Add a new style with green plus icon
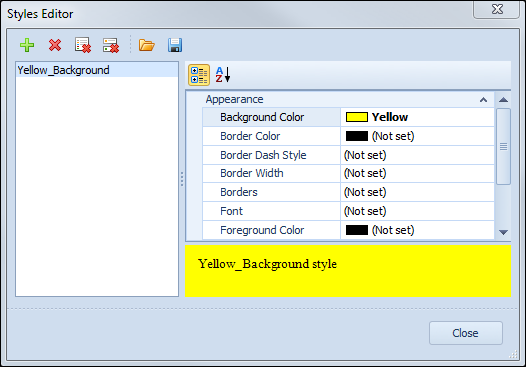Screen dimensions: 526x367 (x=27, y=45)
